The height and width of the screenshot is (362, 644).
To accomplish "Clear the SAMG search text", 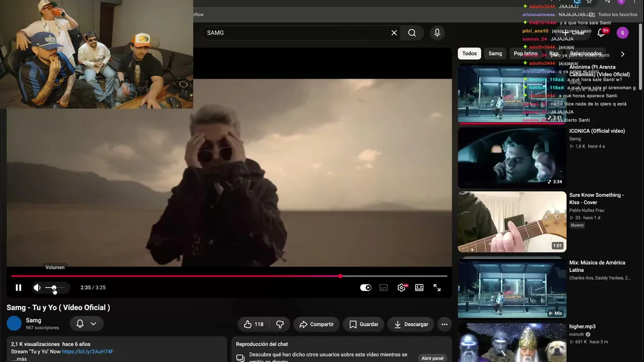I will tap(394, 33).
